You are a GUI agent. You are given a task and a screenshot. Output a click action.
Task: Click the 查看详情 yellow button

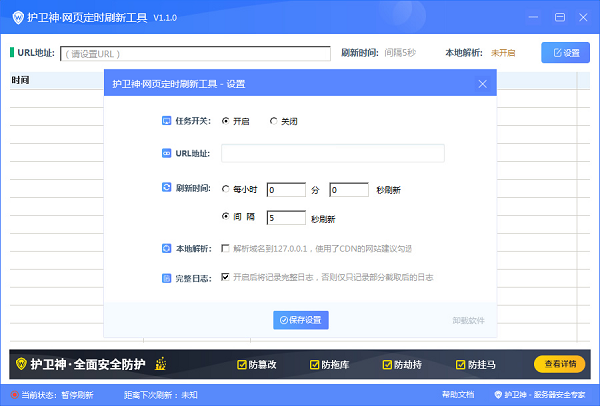point(559,364)
